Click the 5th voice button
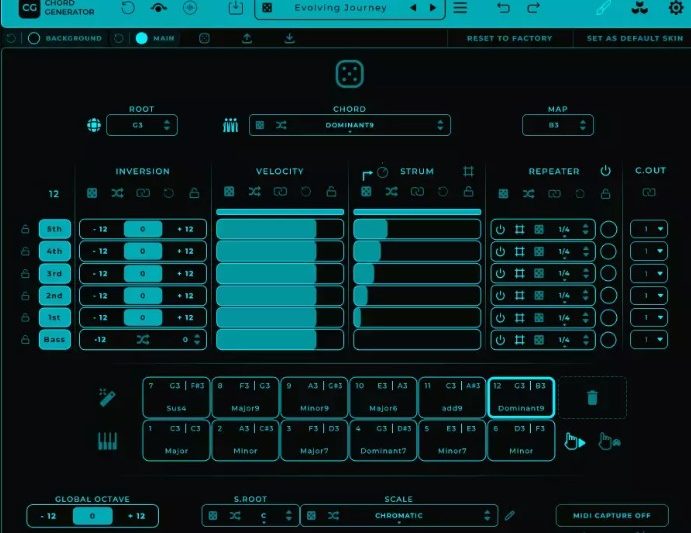This screenshot has width=691, height=533. click(x=55, y=229)
